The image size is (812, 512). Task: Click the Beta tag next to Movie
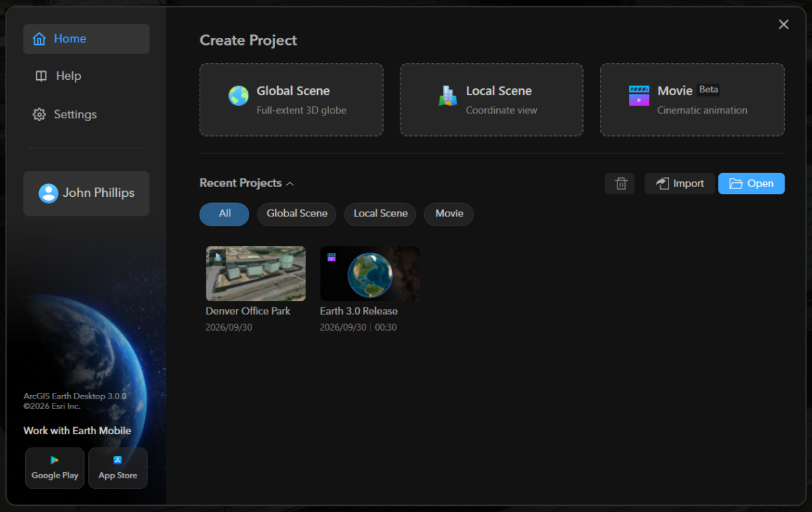[708, 90]
